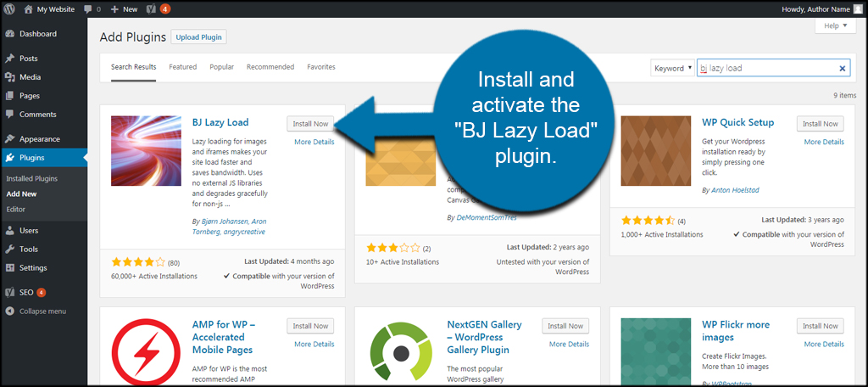Open Yoast SEO icon in admin bar

[150, 9]
